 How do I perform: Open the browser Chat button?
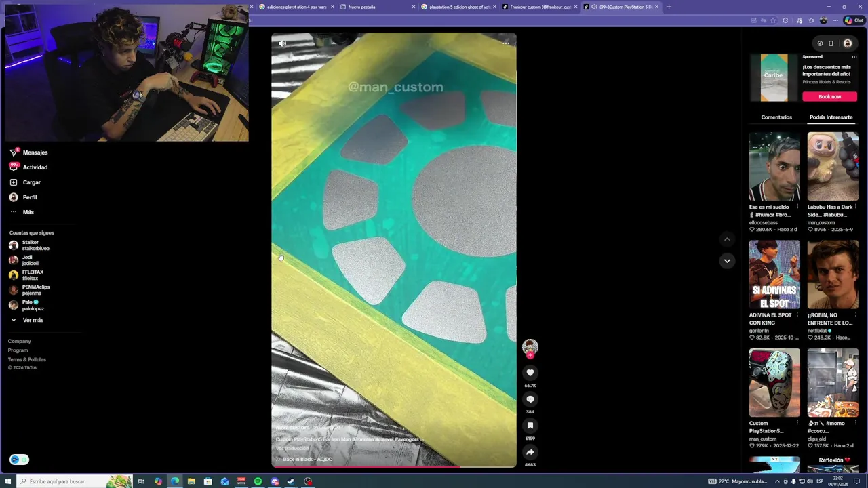pyautogui.click(x=854, y=20)
